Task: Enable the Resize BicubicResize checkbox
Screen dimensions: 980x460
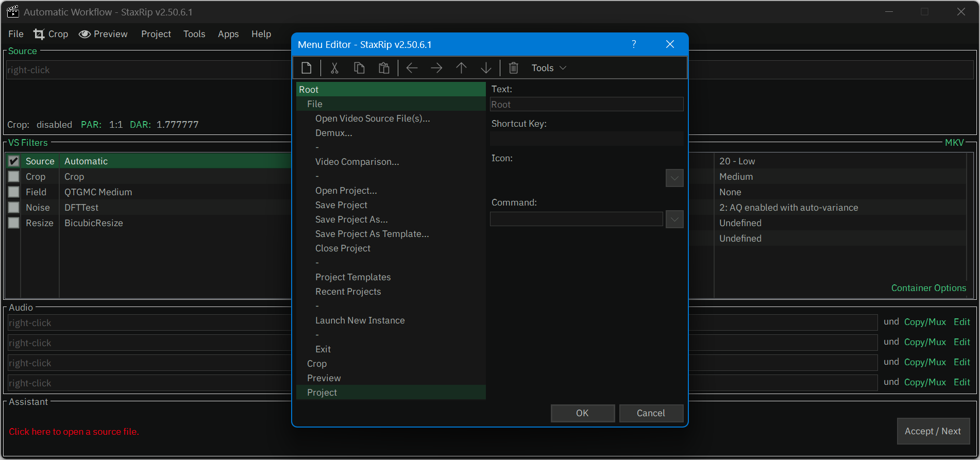Action: tap(14, 223)
